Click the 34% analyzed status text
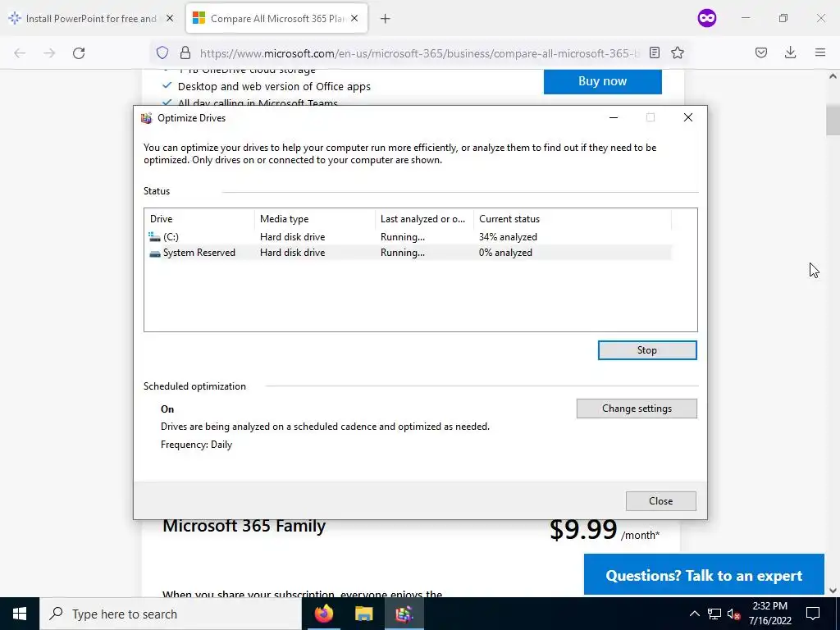Screen dimensions: 840x630 pyautogui.click(x=508, y=237)
